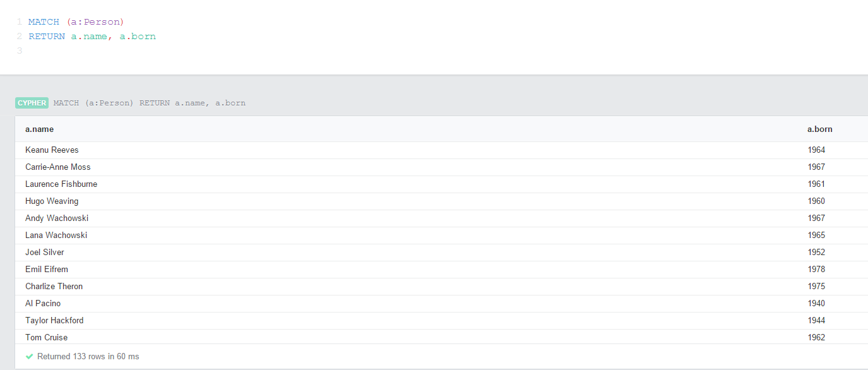Click the green CYPHER badge
This screenshot has width=868, height=370.
[32, 102]
